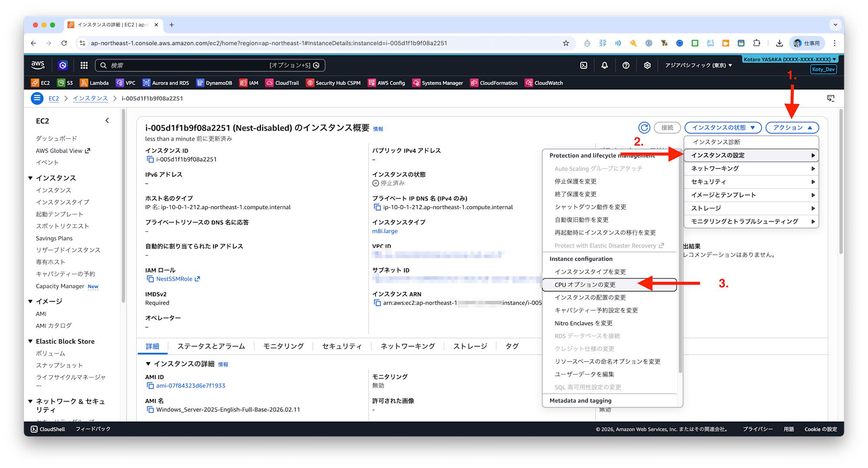Screen dimensions: 868x468
Task: Refresh the instance overview with the refresh icon
Action: (644, 128)
